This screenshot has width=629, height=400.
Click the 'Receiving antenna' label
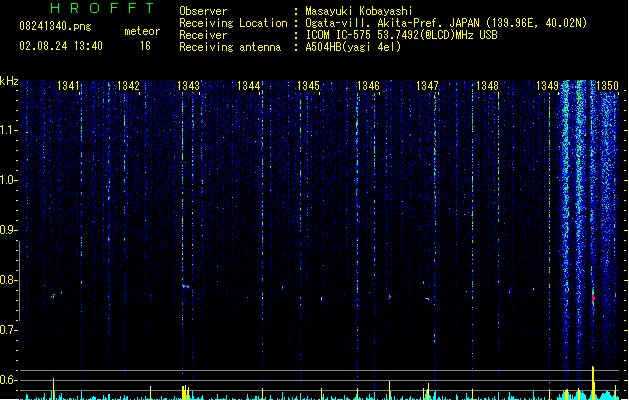click(230, 47)
